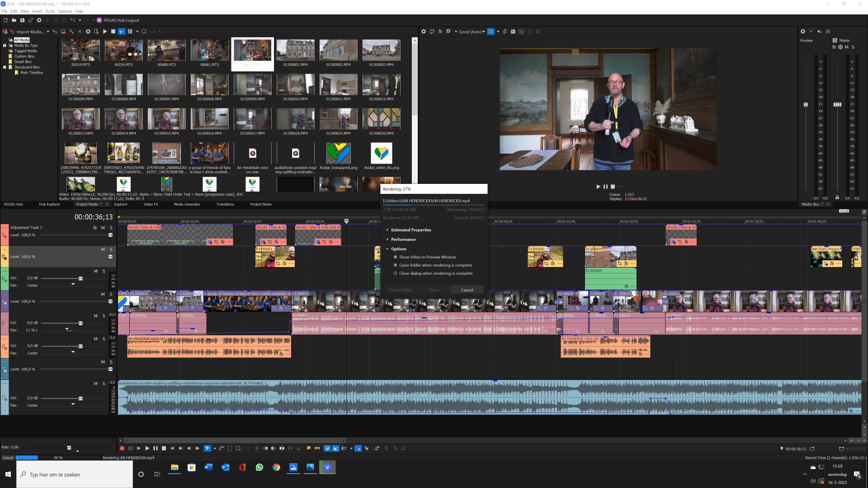Image resolution: width=868 pixels, height=488 pixels.
Task: Click the Split Screen View icon in the preview
Action: [448, 32]
